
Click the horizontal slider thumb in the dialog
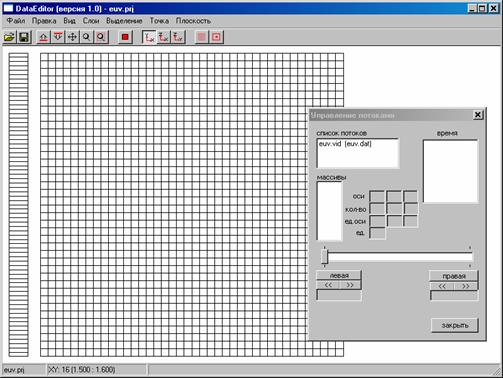(x=324, y=257)
